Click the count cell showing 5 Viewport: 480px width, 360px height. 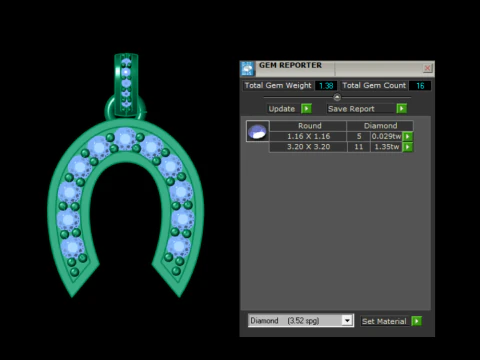359,136
